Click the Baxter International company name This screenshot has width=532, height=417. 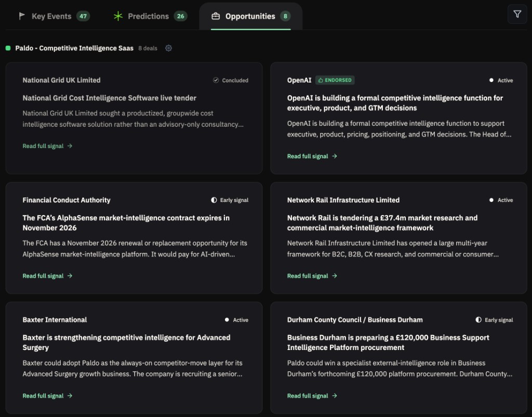click(55, 320)
